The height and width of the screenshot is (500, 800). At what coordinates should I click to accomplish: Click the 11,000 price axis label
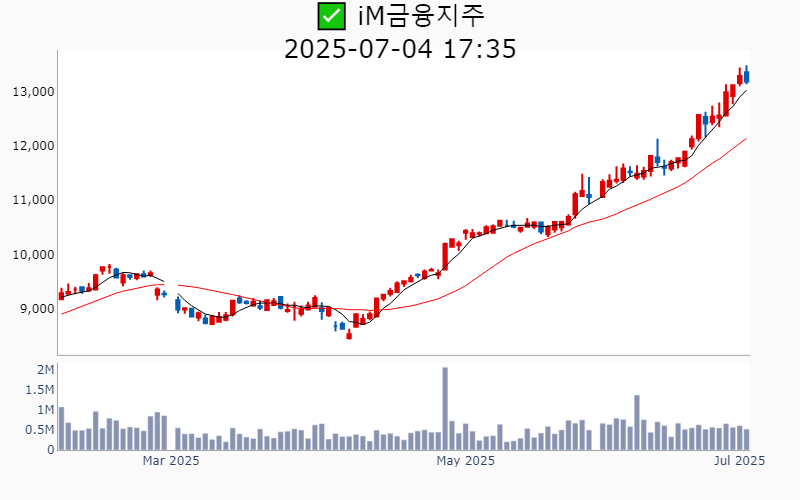pyautogui.click(x=33, y=200)
